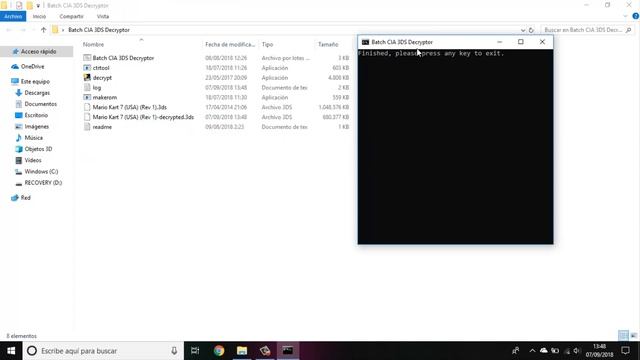Open People icon in the taskbar
640x360 pixels.
(516, 351)
